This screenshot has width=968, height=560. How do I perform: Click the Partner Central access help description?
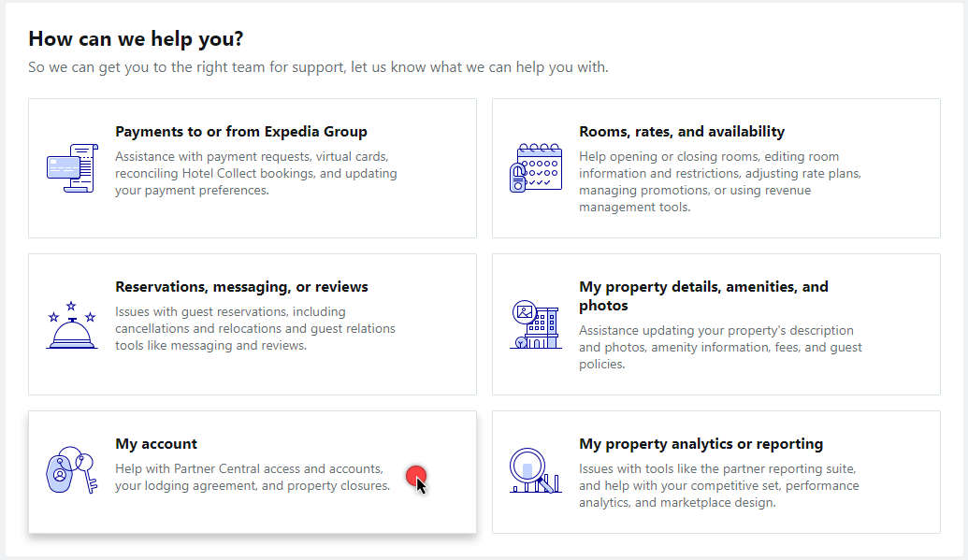tap(253, 478)
